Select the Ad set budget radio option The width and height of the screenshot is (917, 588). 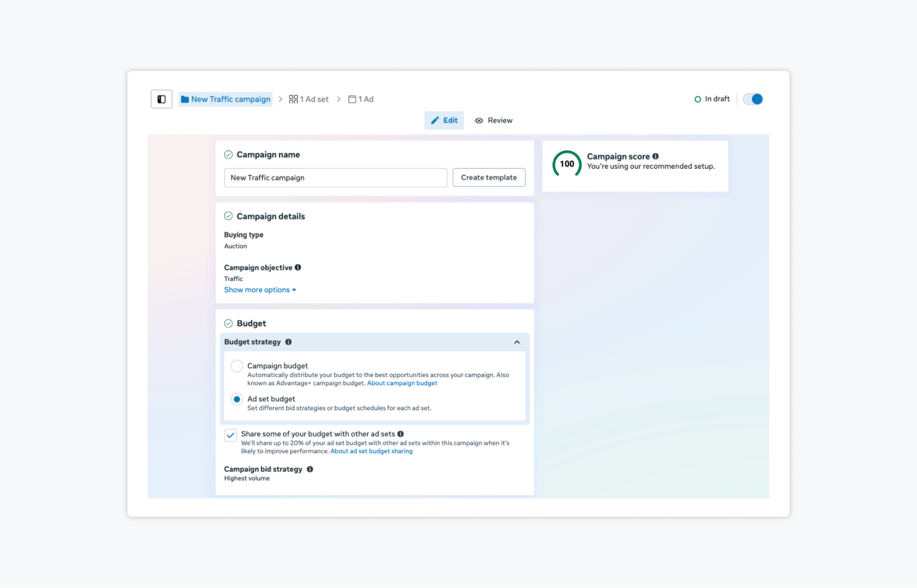[237, 399]
